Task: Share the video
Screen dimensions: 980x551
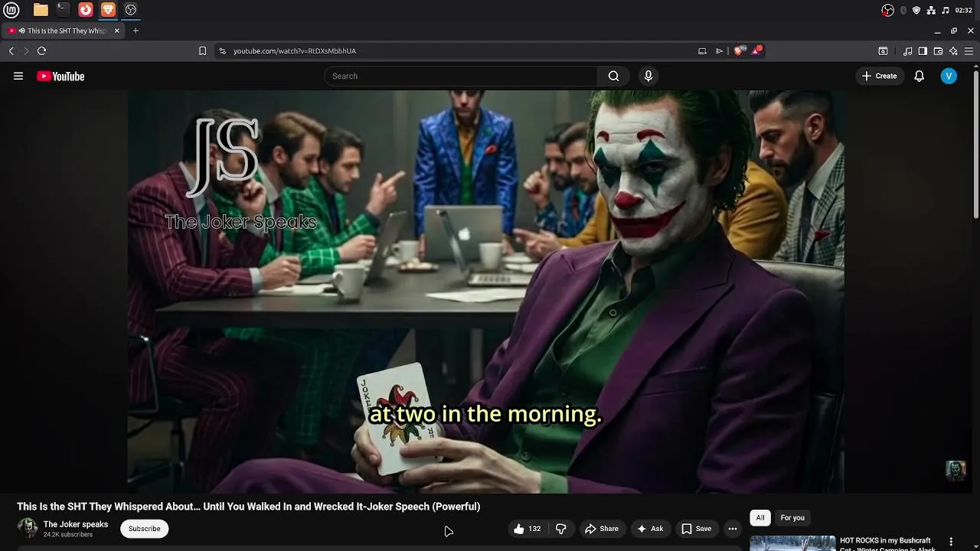Action: tap(601, 529)
